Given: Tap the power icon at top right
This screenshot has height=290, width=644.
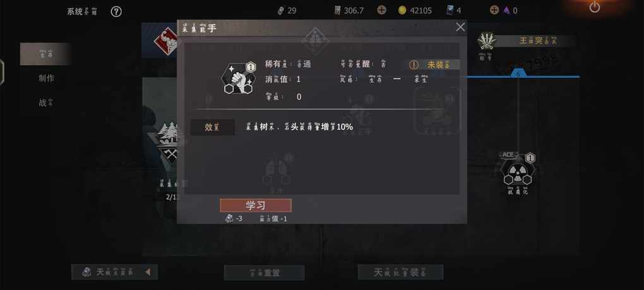Looking at the screenshot, I should [594, 7].
